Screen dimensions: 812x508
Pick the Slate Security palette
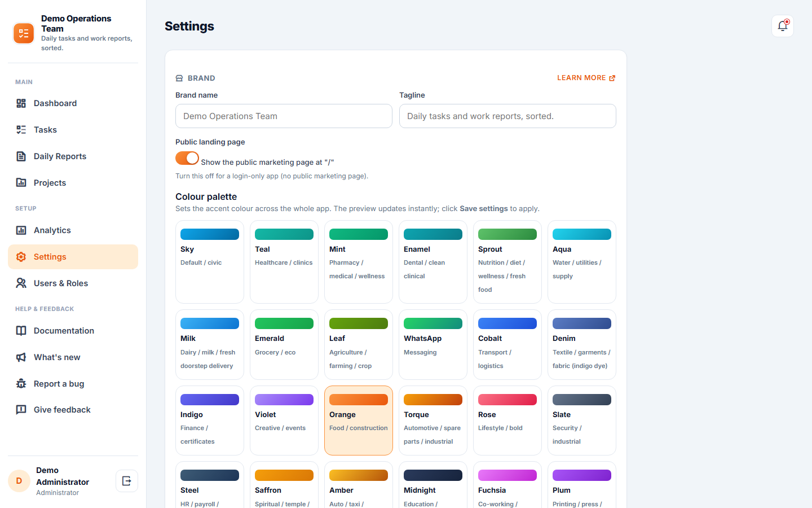click(x=582, y=421)
